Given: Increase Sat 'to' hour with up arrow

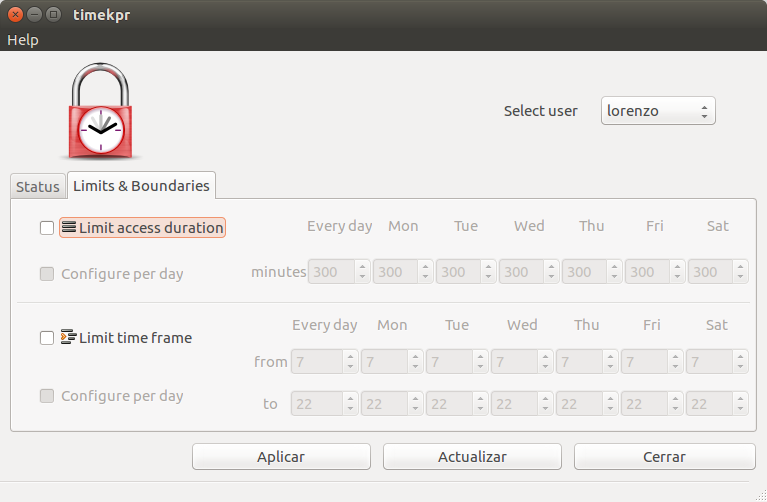Looking at the screenshot, I should (740, 399).
